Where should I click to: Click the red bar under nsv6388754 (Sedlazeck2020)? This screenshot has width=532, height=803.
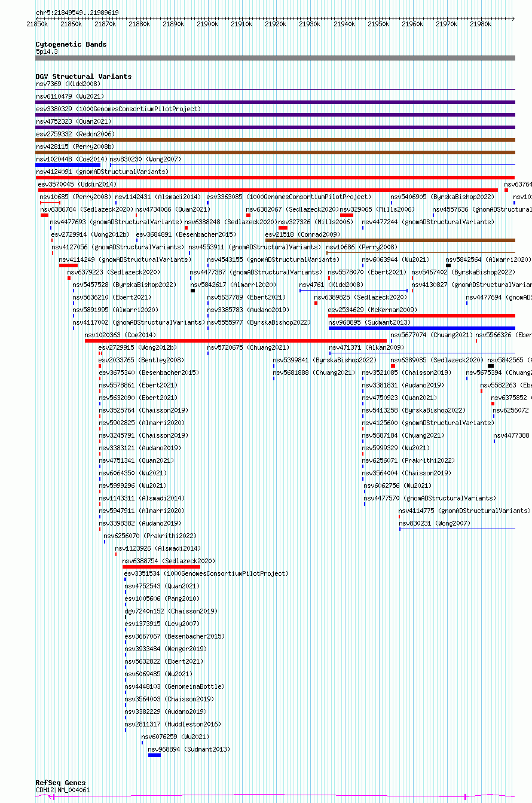coord(161,567)
